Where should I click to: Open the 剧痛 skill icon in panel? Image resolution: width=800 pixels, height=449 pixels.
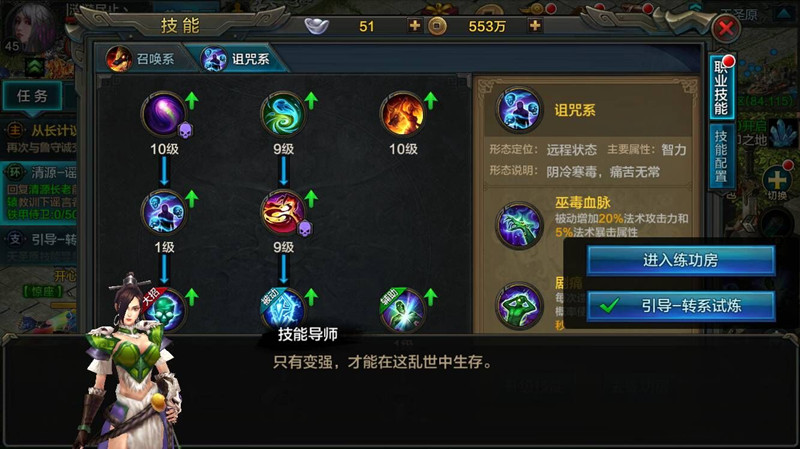pos(519,305)
